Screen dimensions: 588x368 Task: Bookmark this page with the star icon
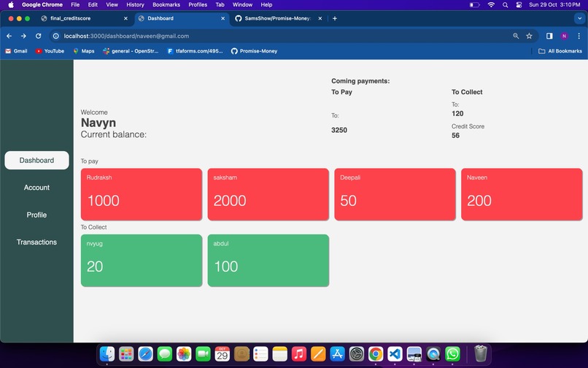[529, 36]
